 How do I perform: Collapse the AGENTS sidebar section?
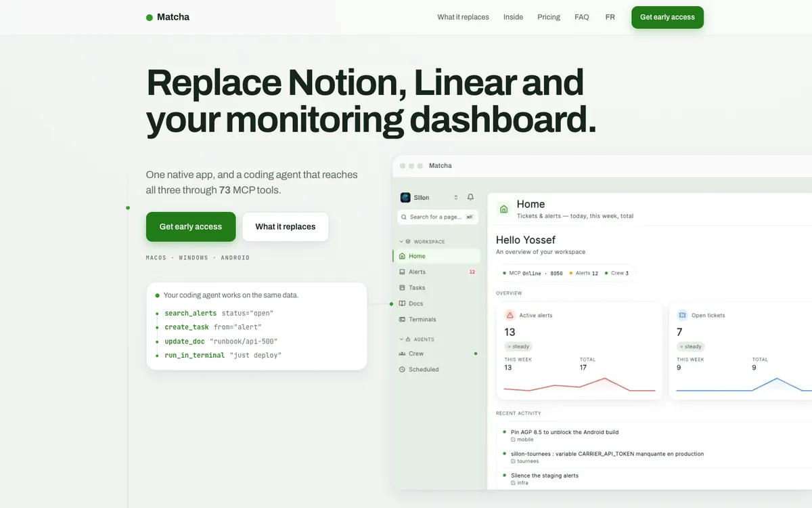pyautogui.click(x=417, y=339)
